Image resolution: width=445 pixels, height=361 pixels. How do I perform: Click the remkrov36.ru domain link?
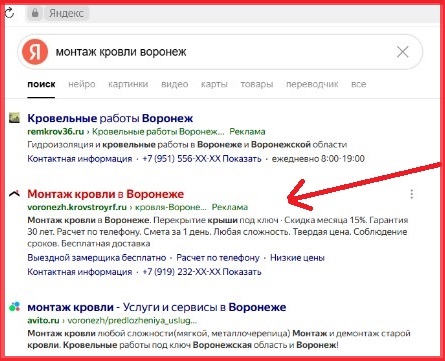pyautogui.click(x=56, y=131)
